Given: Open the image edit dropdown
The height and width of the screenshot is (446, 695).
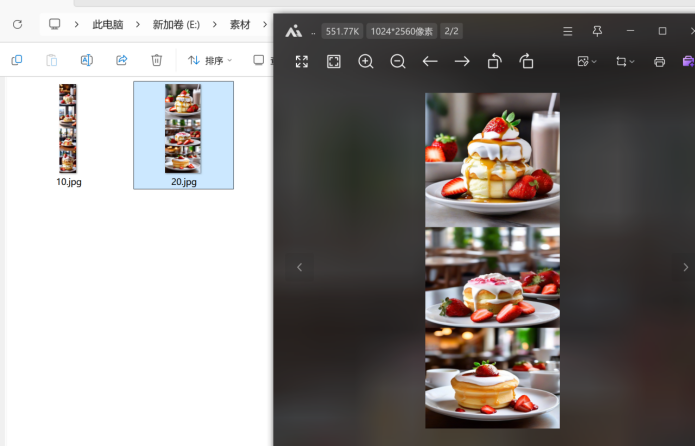Looking at the screenshot, I should click(x=587, y=62).
